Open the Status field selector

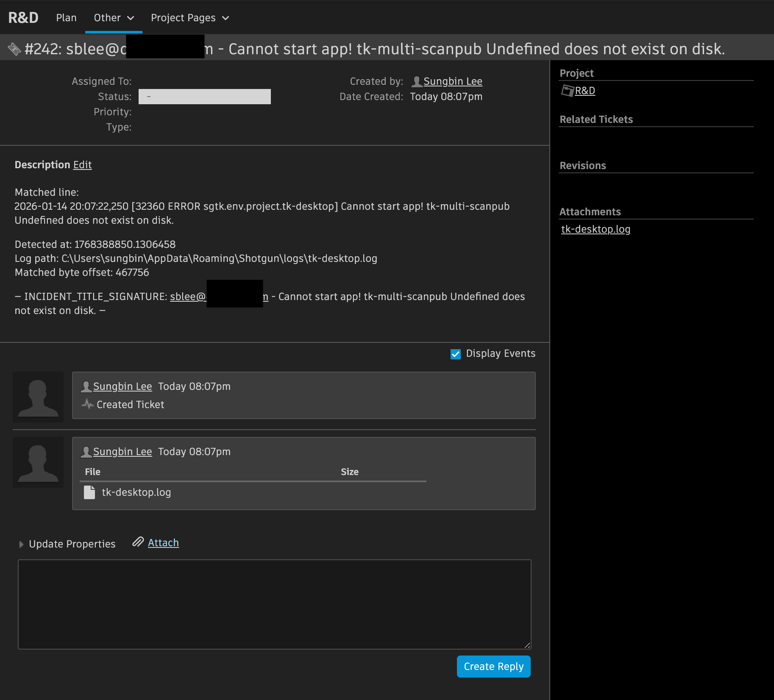pos(204,97)
